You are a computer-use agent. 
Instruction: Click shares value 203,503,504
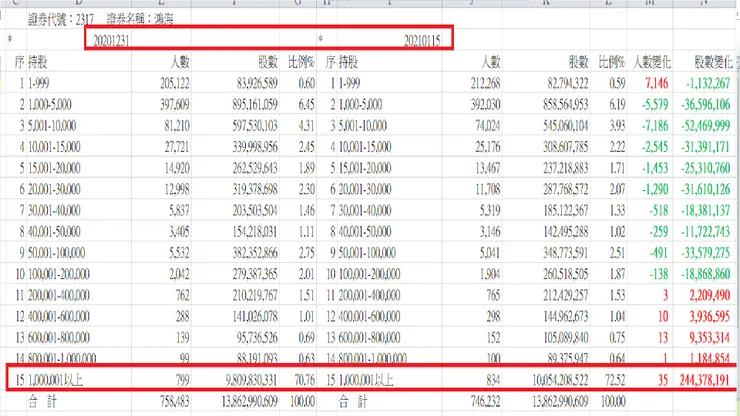click(255, 211)
